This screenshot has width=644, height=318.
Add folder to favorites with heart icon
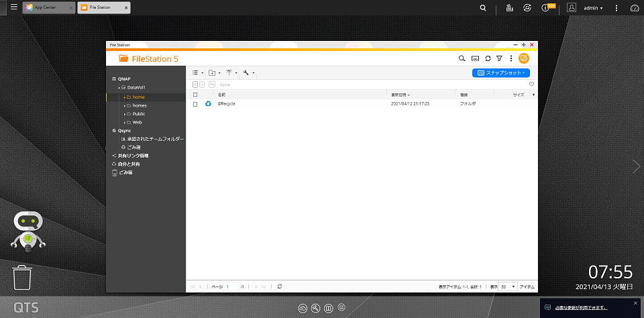coord(531,85)
